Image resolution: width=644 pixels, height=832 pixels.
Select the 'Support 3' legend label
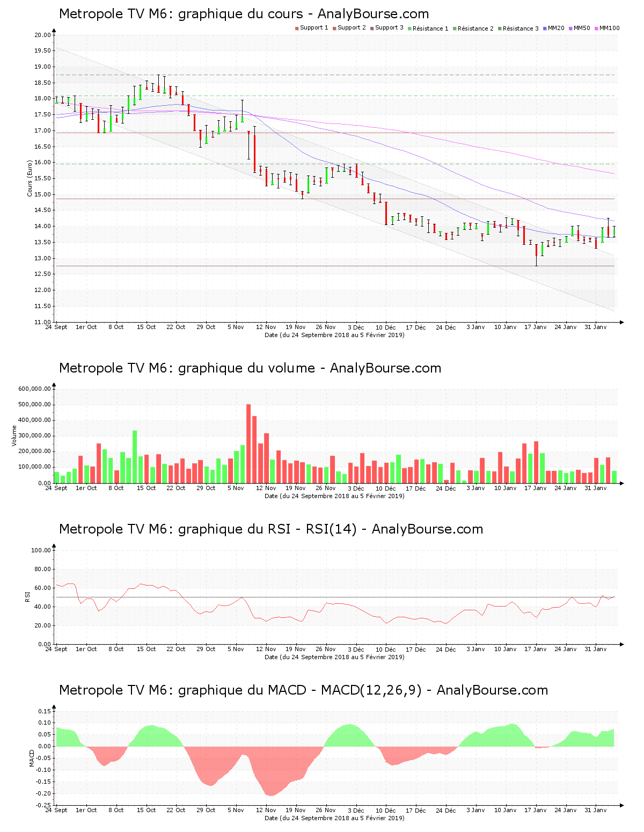[389, 28]
